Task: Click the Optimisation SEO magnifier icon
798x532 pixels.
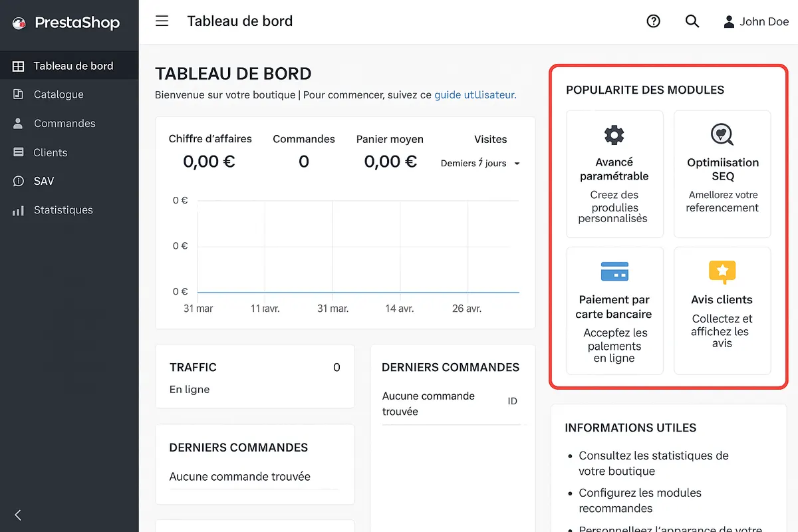Action: tap(722, 135)
